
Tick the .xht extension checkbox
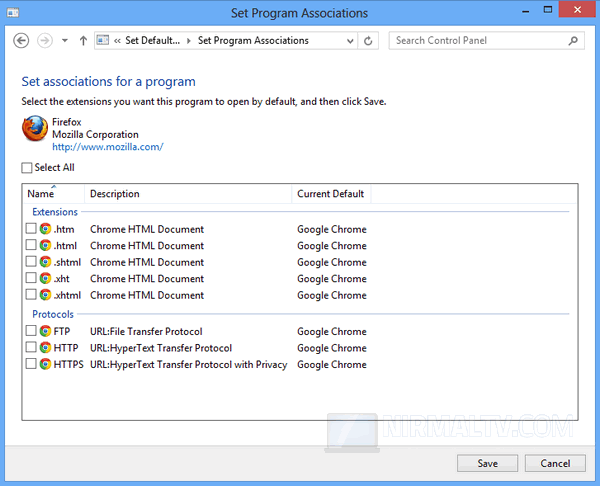pyautogui.click(x=31, y=278)
